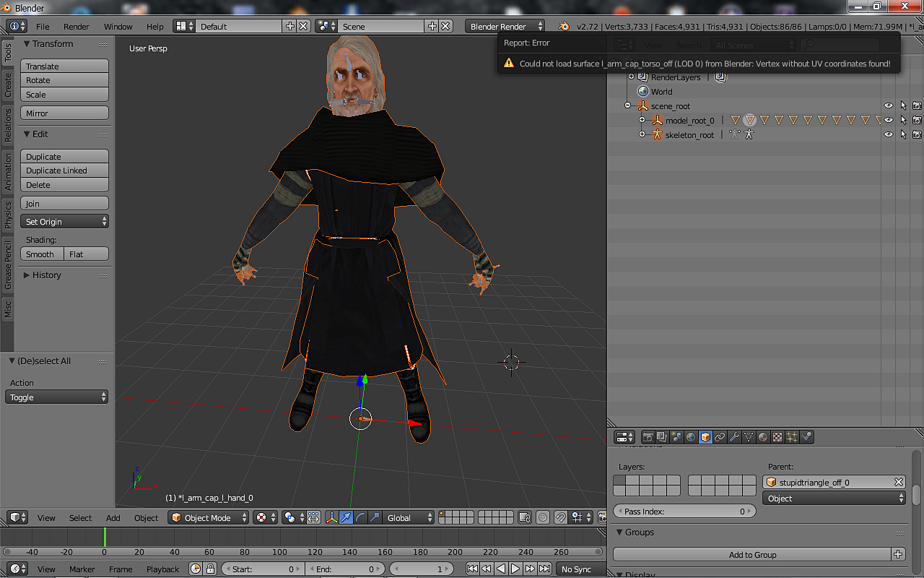The image size is (924, 578).
Task: Open the viewport Add menu
Action: [113, 518]
